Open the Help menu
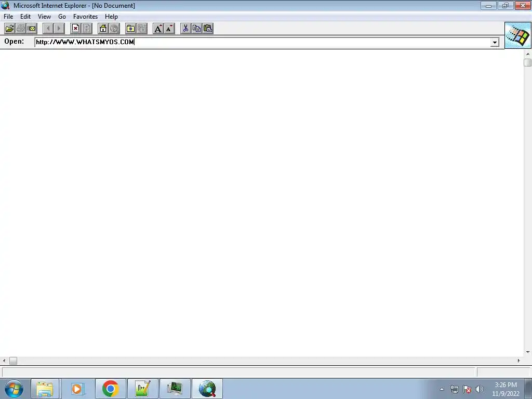 pyautogui.click(x=111, y=16)
